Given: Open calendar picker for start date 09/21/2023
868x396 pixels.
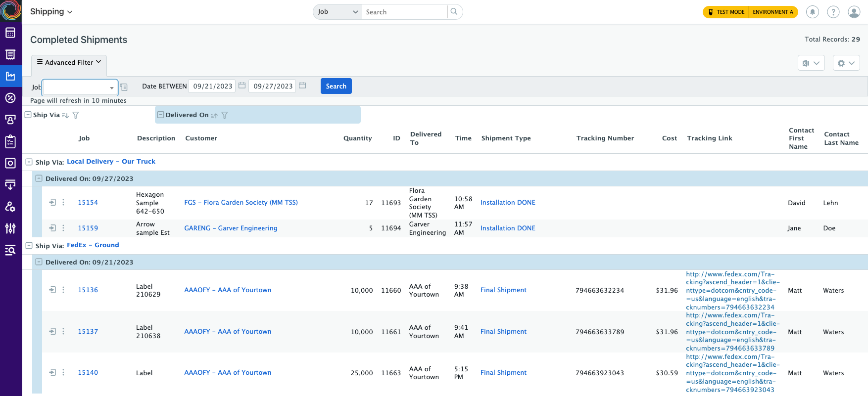Looking at the screenshot, I should (x=242, y=86).
